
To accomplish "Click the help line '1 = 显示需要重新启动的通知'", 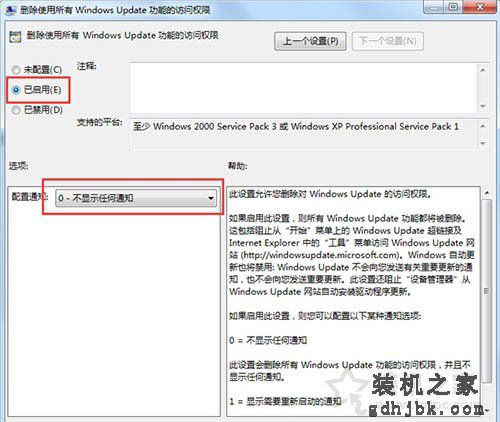I will (x=285, y=401).
